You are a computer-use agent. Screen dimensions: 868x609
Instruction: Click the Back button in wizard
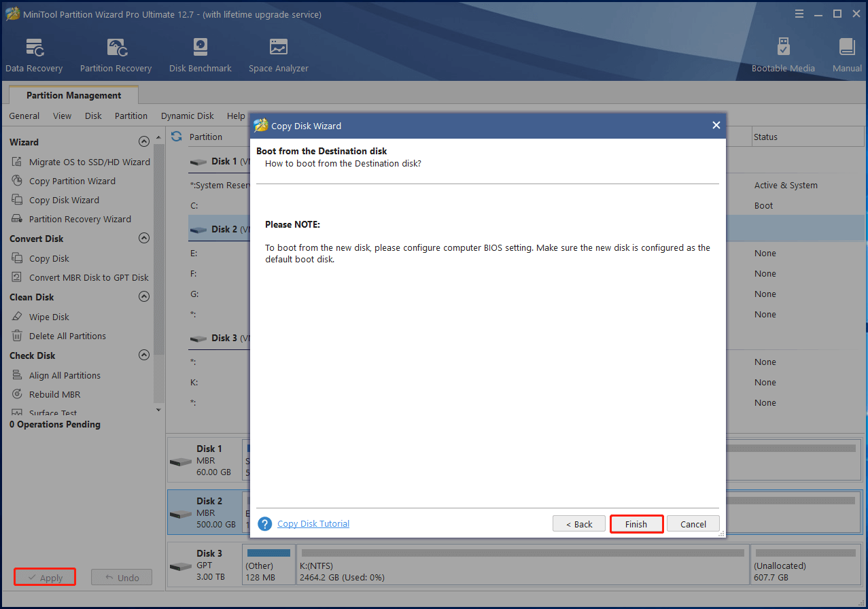[578, 524]
